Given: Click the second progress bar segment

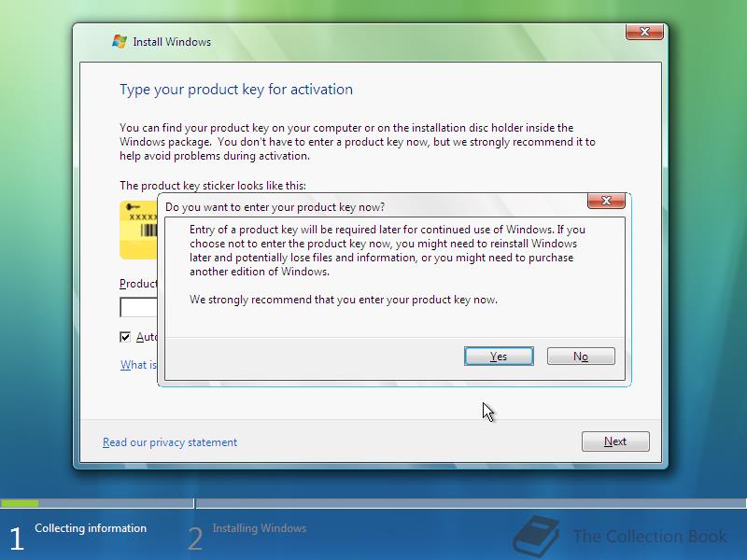Looking at the screenshot, I should 472,503.
